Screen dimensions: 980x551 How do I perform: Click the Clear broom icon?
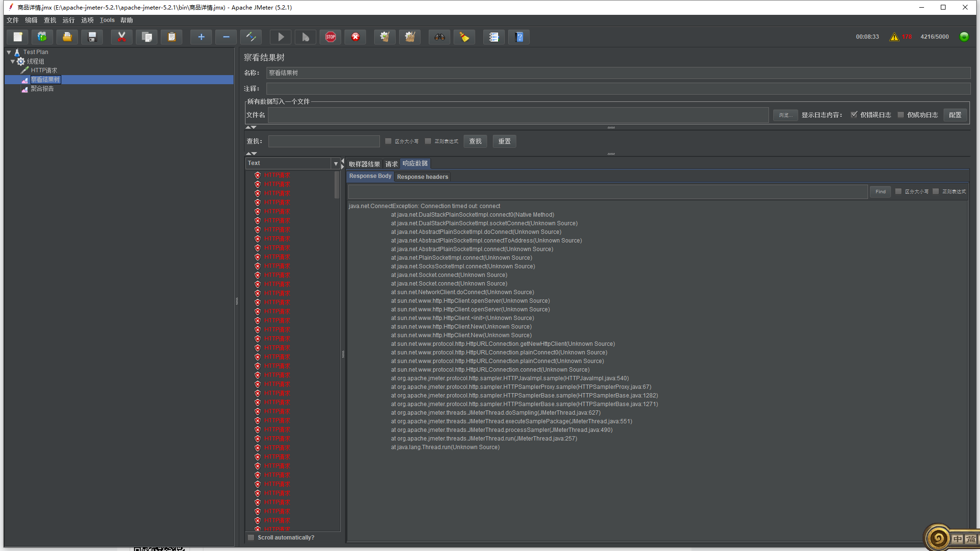coord(385,37)
